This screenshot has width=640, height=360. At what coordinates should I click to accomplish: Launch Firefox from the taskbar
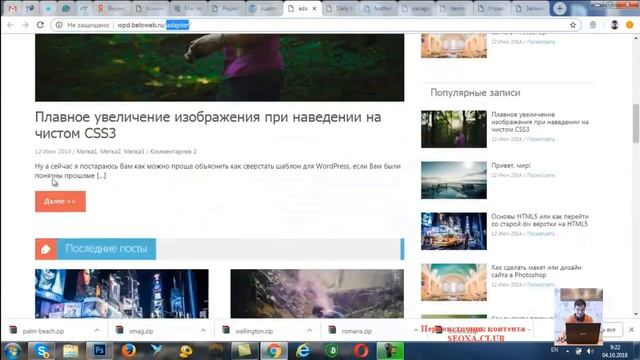coord(129,351)
